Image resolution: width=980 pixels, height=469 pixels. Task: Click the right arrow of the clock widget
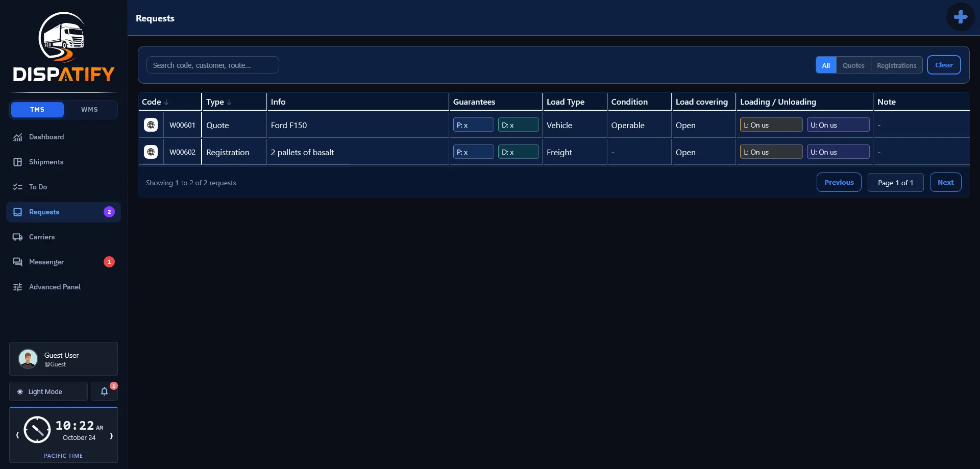111,435
